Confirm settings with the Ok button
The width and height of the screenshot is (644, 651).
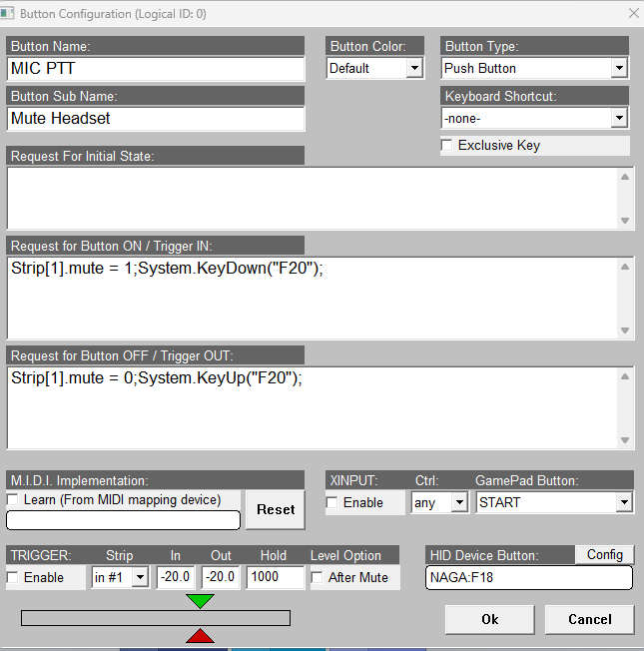coord(489,619)
